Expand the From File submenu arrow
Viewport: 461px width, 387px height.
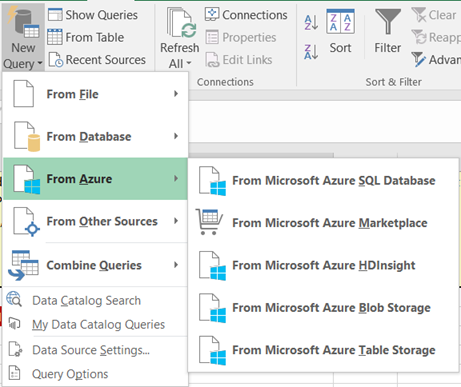point(176,94)
